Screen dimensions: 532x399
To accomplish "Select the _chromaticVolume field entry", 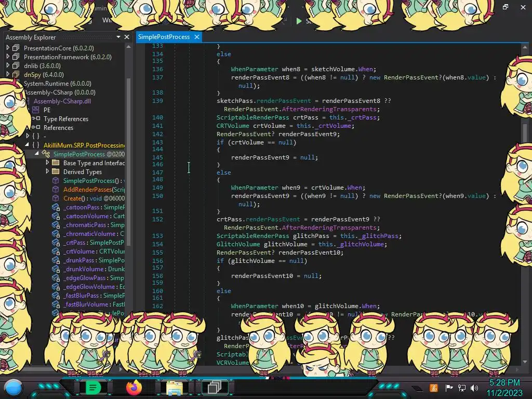I will pyautogui.click(x=94, y=233).
